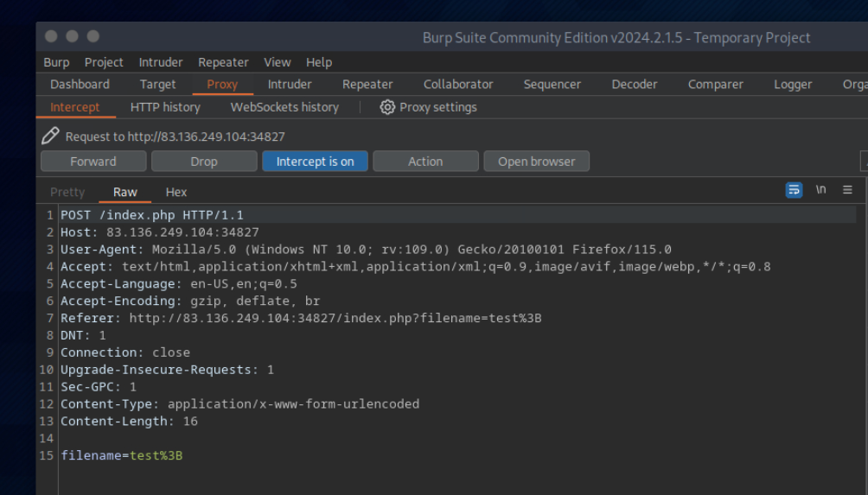Open the Burp menu in menu bar

[x=56, y=62]
